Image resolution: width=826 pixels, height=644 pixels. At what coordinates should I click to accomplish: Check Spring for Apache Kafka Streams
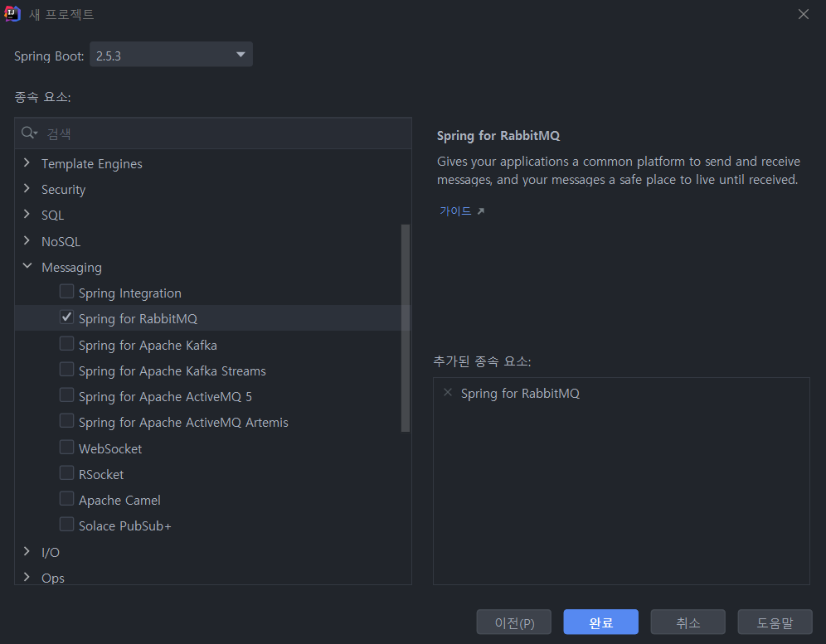[x=67, y=369]
